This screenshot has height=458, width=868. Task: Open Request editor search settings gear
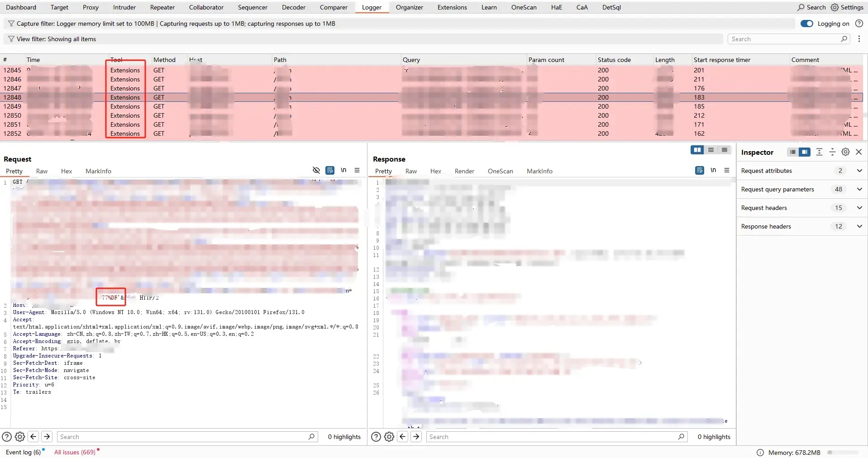(20, 437)
